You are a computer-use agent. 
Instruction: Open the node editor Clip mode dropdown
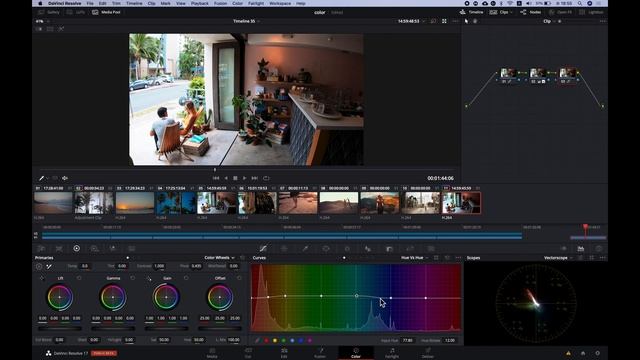tap(549, 21)
